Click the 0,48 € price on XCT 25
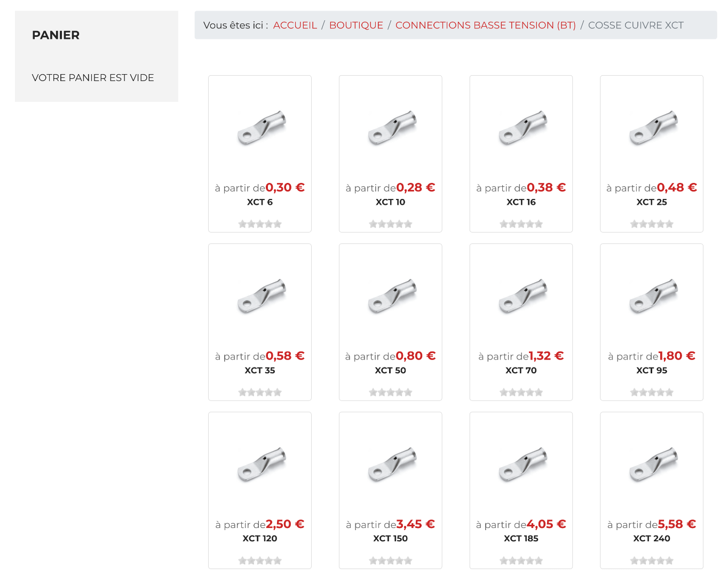Image resolution: width=728 pixels, height=576 pixels. click(677, 188)
